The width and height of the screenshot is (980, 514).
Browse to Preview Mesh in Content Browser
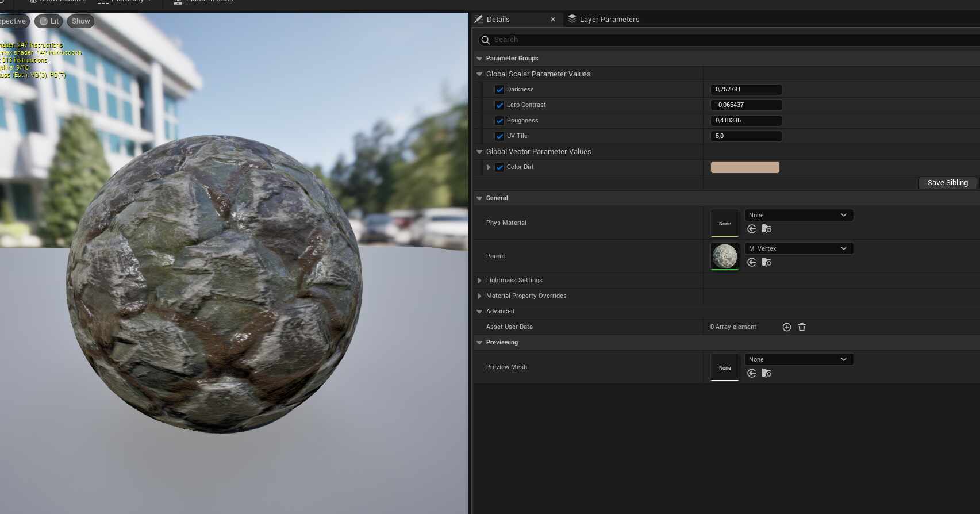[766, 373]
